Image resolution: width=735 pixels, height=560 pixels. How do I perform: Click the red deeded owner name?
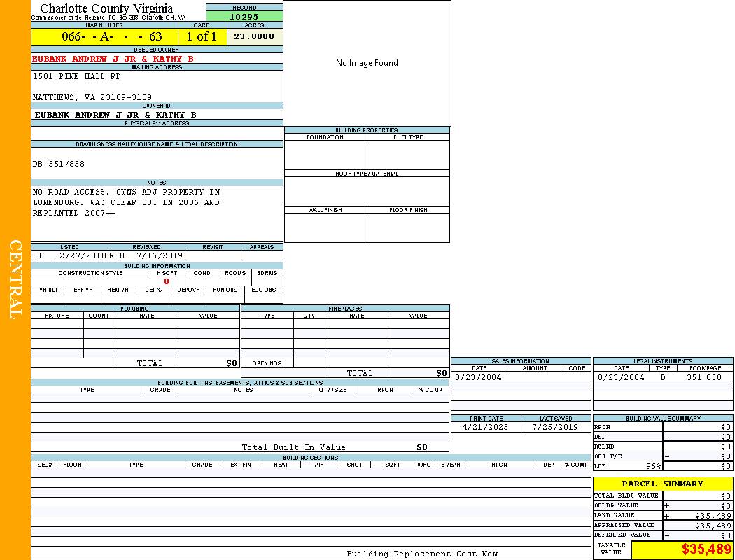tap(113, 59)
